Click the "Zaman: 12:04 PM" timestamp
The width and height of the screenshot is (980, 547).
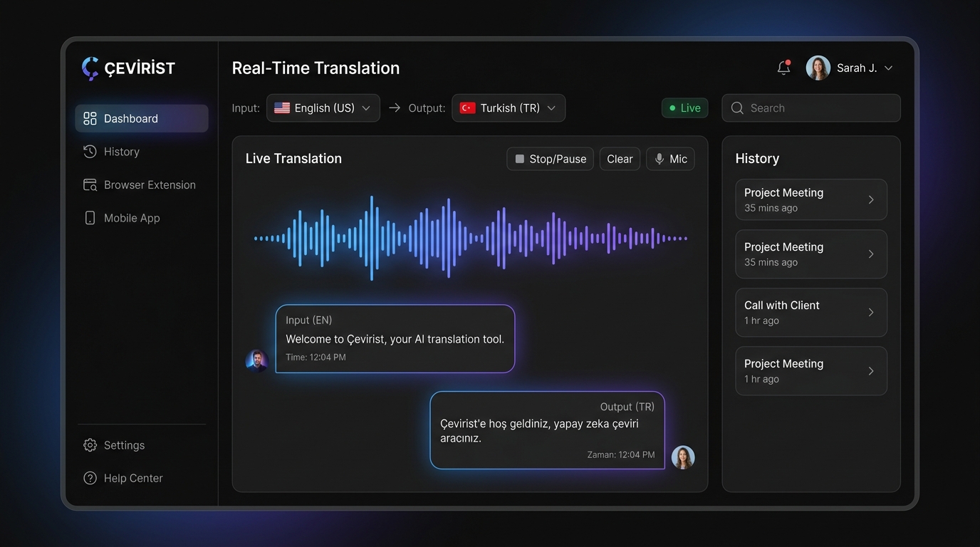(x=621, y=454)
